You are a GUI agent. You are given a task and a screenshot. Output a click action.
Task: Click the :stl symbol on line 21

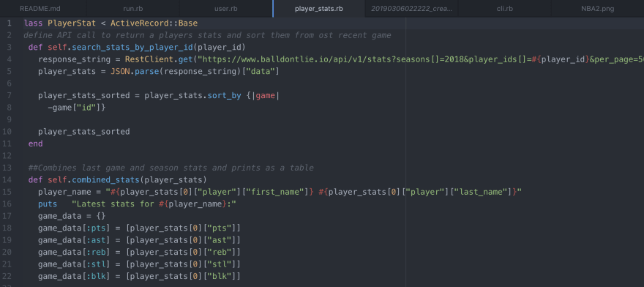tap(96, 264)
